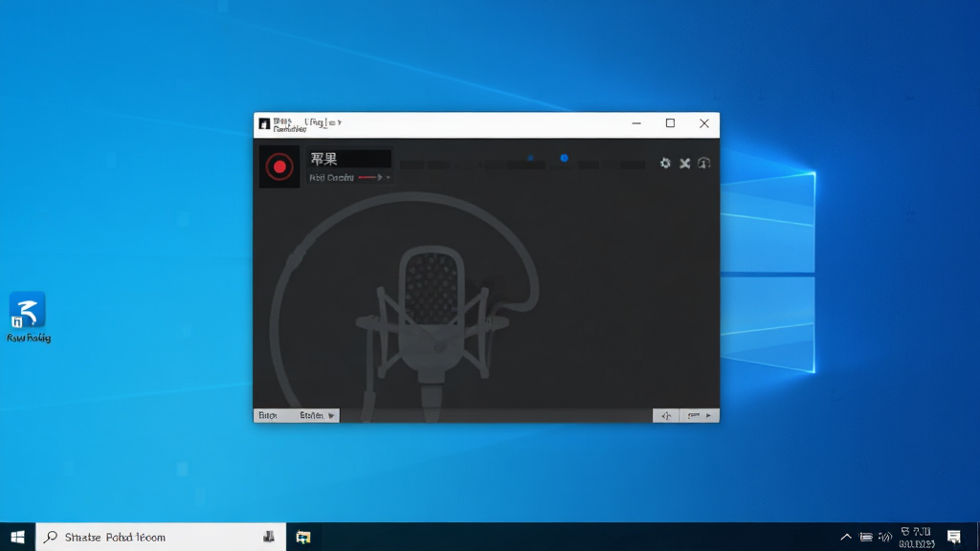Click the recording name field with Chinese characters
Viewport: 980px width, 551px height.
tap(348, 159)
